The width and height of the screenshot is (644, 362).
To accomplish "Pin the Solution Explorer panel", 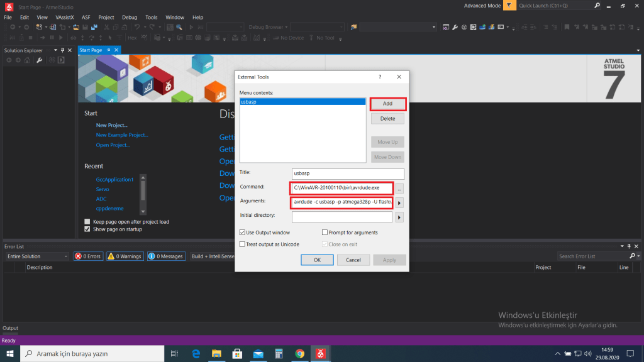I will click(63, 50).
